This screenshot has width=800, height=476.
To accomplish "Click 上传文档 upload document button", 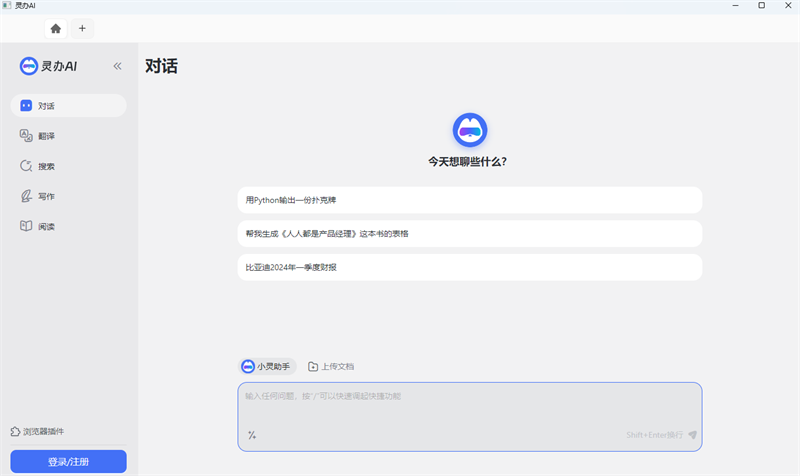I will [x=331, y=367].
